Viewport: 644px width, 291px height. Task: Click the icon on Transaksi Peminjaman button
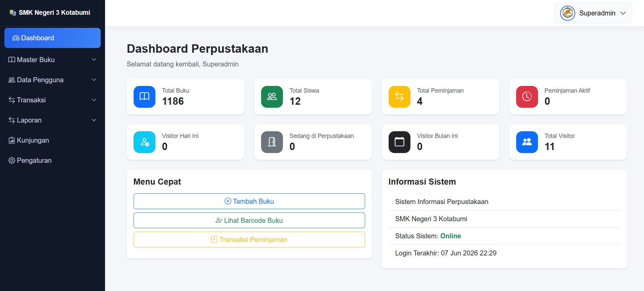tap(214, 239)
